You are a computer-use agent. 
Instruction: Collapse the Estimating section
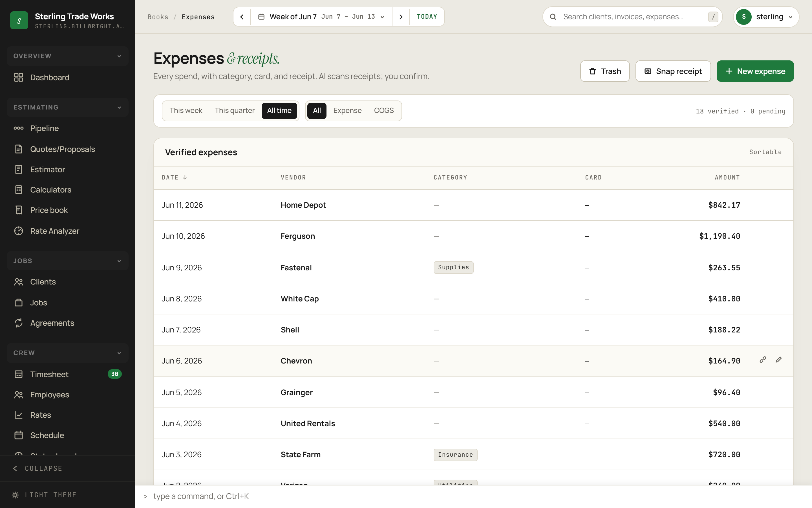point(67,108)
